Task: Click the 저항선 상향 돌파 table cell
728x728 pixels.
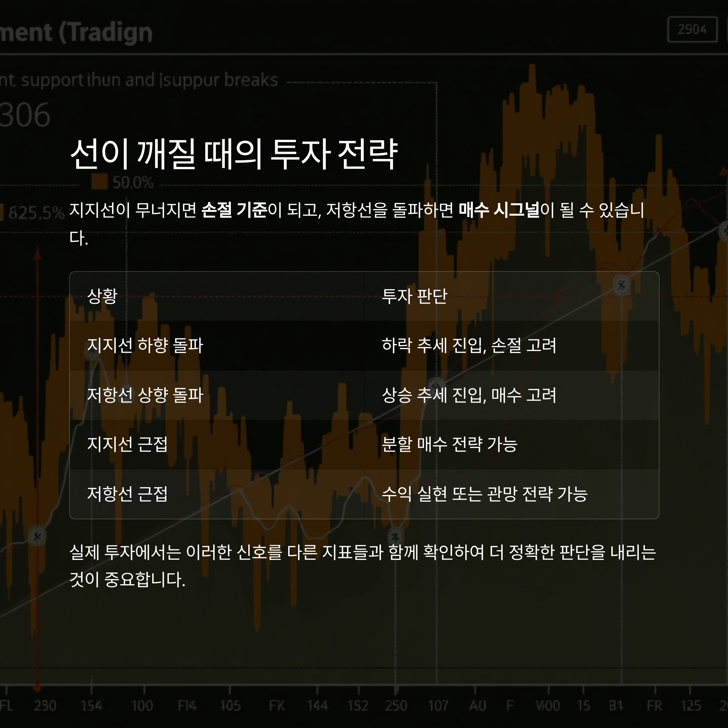Action: [x=145, y=395]
